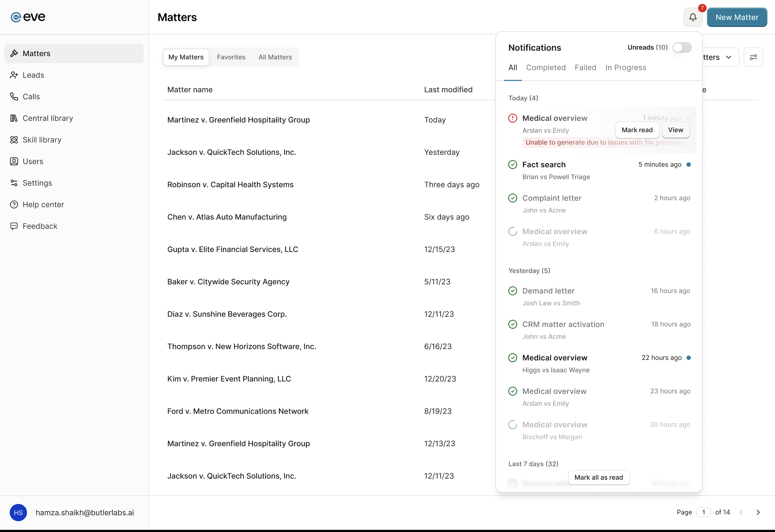Viewport: 775px width, 532px height.
Task: Open Ford v. Metro Communications Network
Action: pos(238,411)
